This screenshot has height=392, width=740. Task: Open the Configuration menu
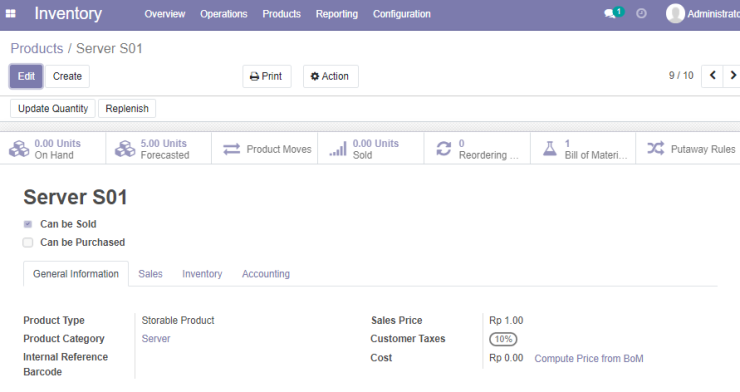point(402,14)
